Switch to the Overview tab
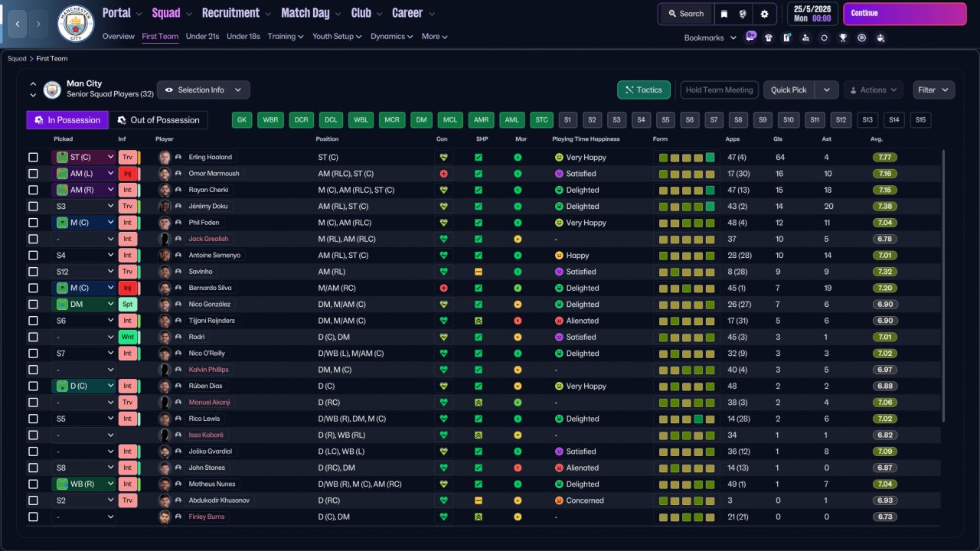 pos(118,36)
